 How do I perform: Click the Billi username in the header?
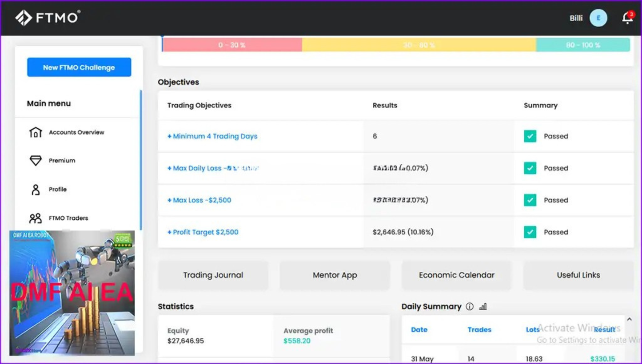(576, 18)
